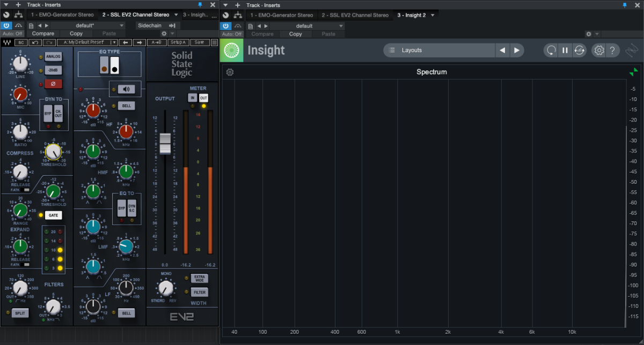This screenshot has width=644, height=345.
Task: Open Spectrum module settings gear
Action: (x=230, y=72)
